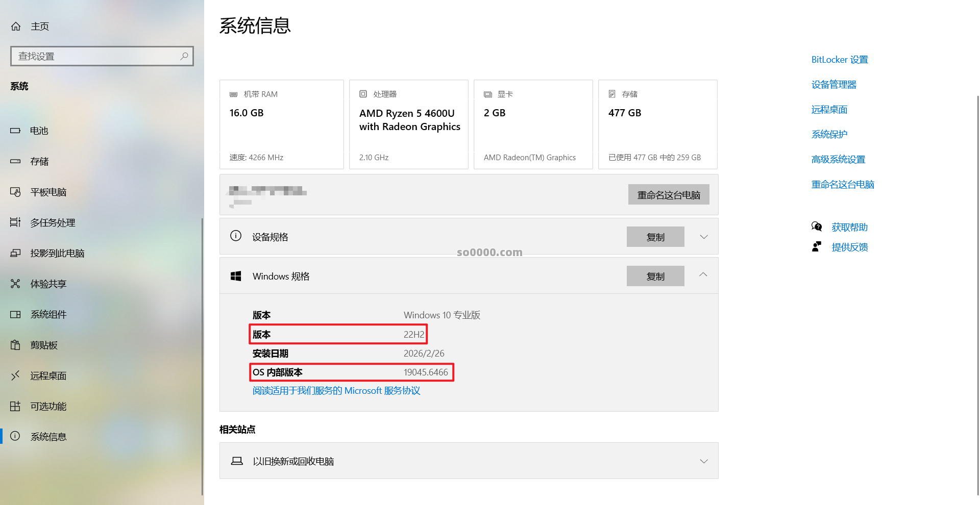This screenshot has height=505, width=980.
Task: Click the 重命名这台电脑 button
Action: click(x=669, y=195)
